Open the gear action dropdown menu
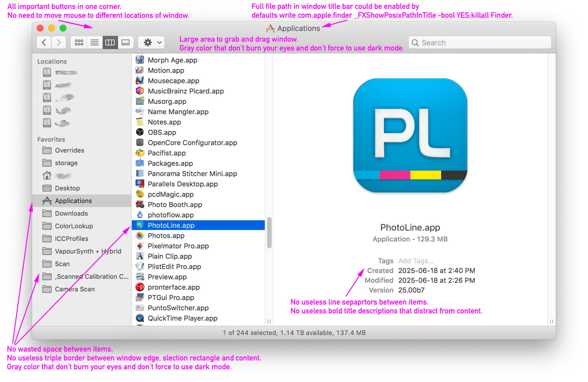The height and width of the screenshot is (382, 588). click(x=152, y=43)
